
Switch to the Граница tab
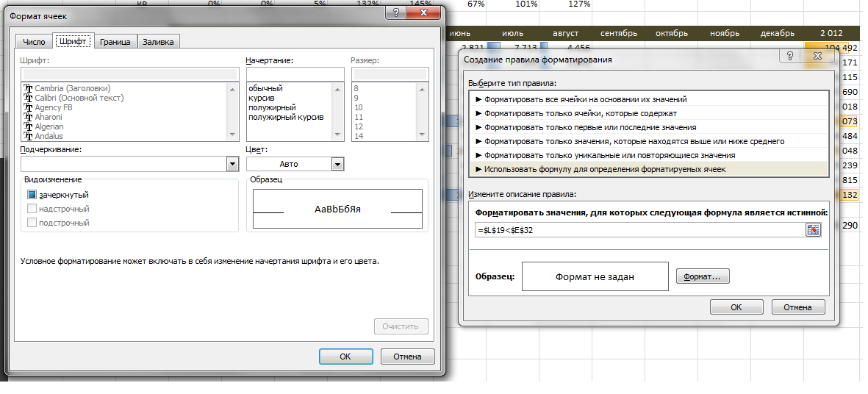pyautogui.click(x=115, y=42)
